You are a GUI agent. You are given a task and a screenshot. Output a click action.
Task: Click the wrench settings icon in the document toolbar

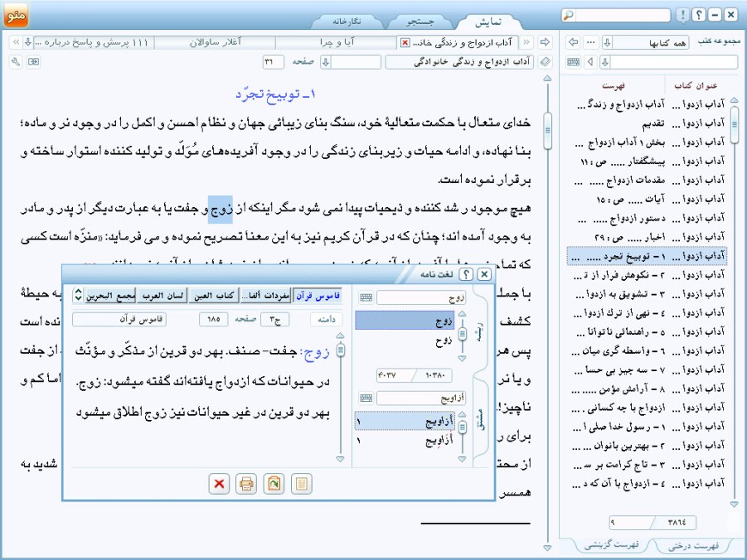coord(16,62)
